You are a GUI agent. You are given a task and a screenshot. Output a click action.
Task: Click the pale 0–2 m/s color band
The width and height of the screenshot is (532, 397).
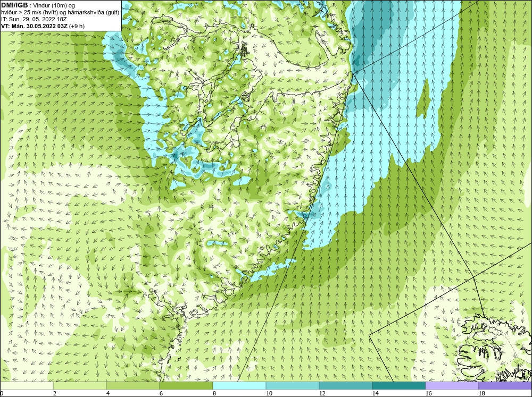click(27, 385)
